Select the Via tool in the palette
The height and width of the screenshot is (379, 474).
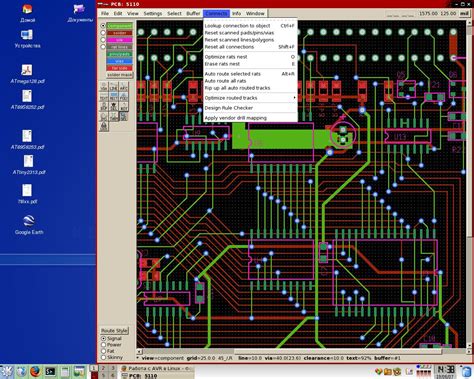[104, 87]
